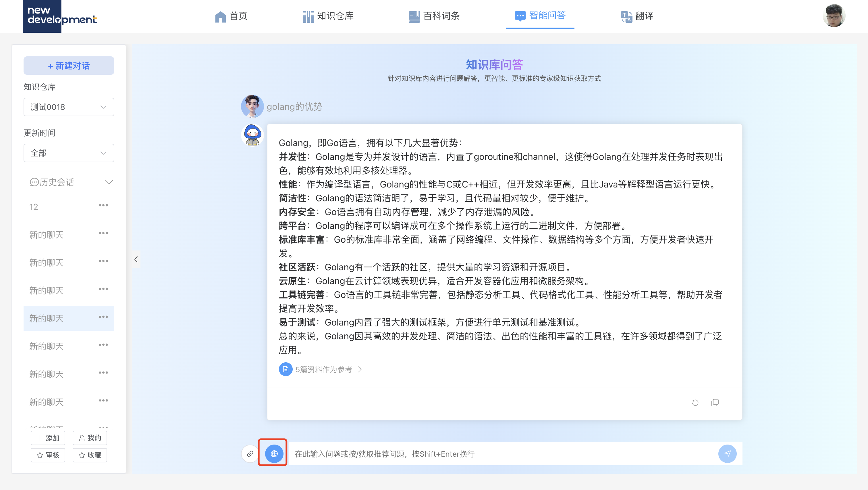
Task: Collapse the 历史会话 history section
Action: 109,182
